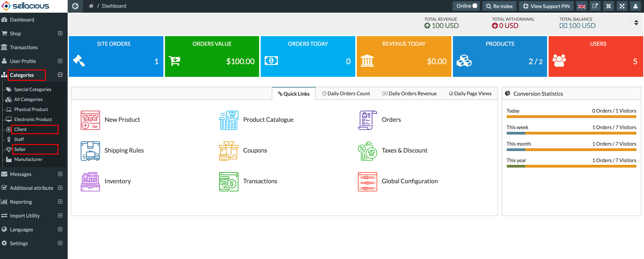Click the back arrow in the top bar
Image resolution: width=644 pixels, height=259 pixels.
point(75,6)
